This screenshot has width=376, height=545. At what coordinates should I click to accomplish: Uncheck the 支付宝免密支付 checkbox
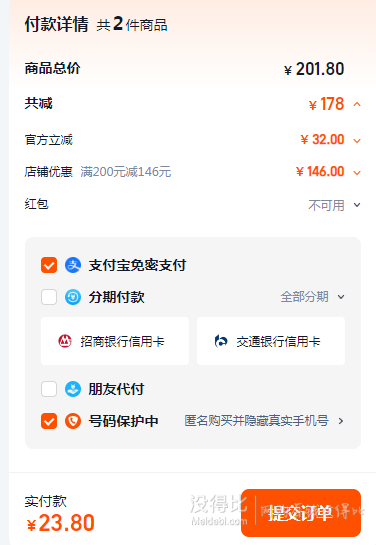tap(49, 265)
